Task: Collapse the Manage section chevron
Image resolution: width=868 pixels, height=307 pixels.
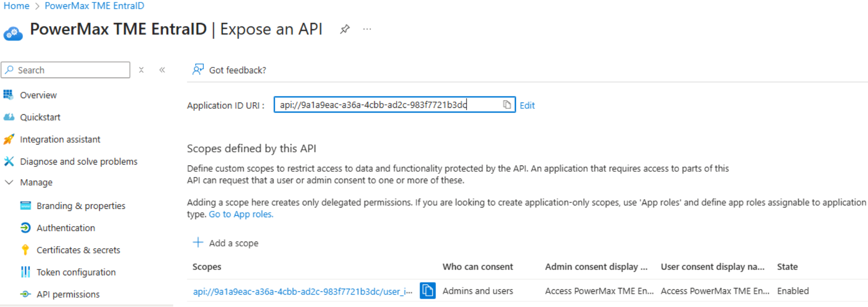Action: pyautogui.click(x=9, y=182)
